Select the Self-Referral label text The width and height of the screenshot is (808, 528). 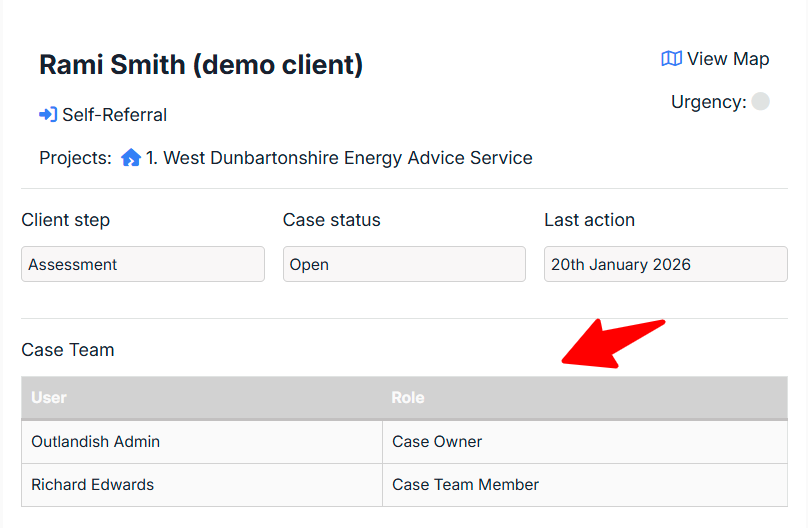114,115
